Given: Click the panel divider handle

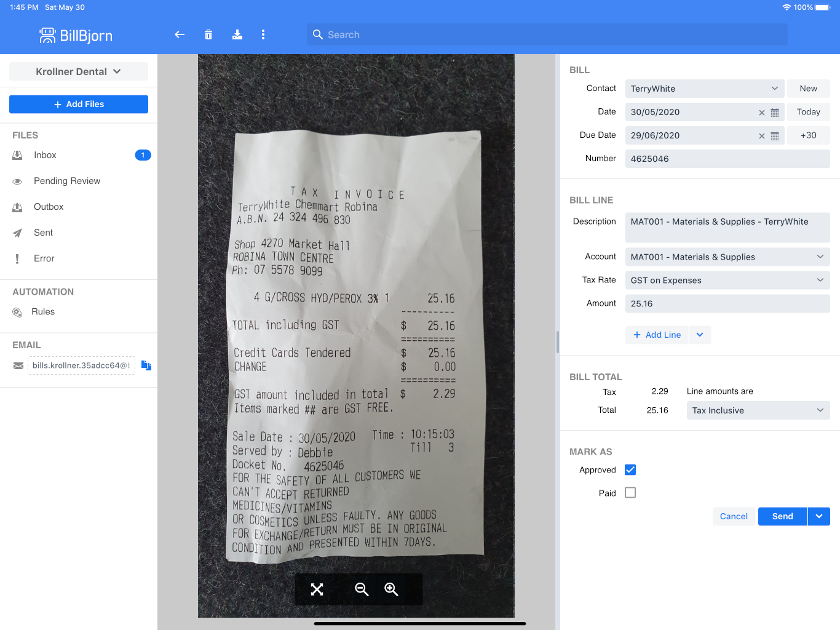Looking at the screenshot, I should tap(558, 342).
